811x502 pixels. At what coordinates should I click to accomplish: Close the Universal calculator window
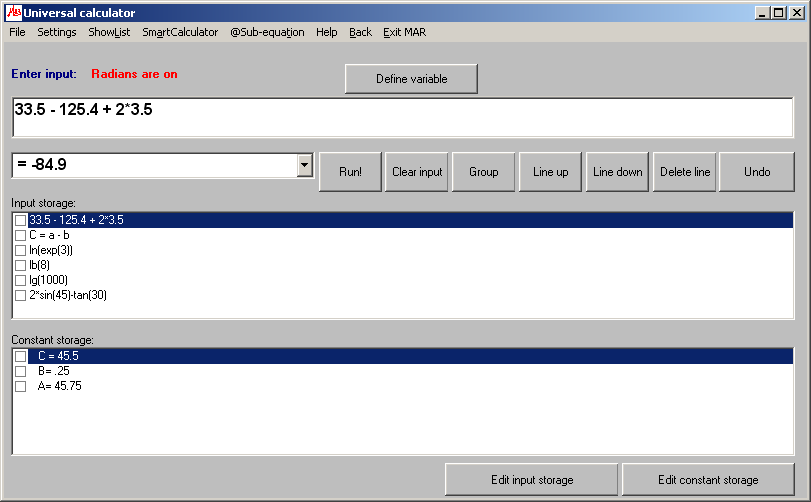pos(797,12)
